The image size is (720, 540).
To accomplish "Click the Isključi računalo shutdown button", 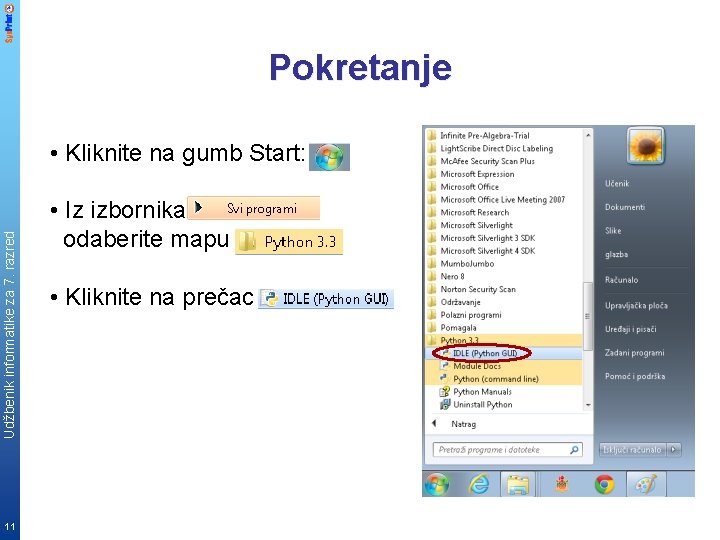I will [x=632, y=450].
